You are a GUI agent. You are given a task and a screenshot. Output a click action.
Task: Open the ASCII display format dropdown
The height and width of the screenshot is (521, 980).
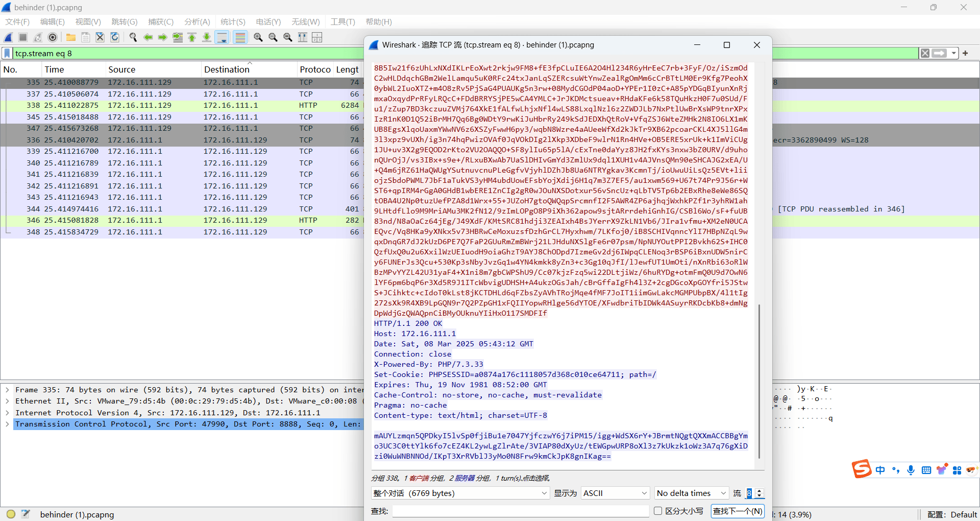tap(615, 493)
